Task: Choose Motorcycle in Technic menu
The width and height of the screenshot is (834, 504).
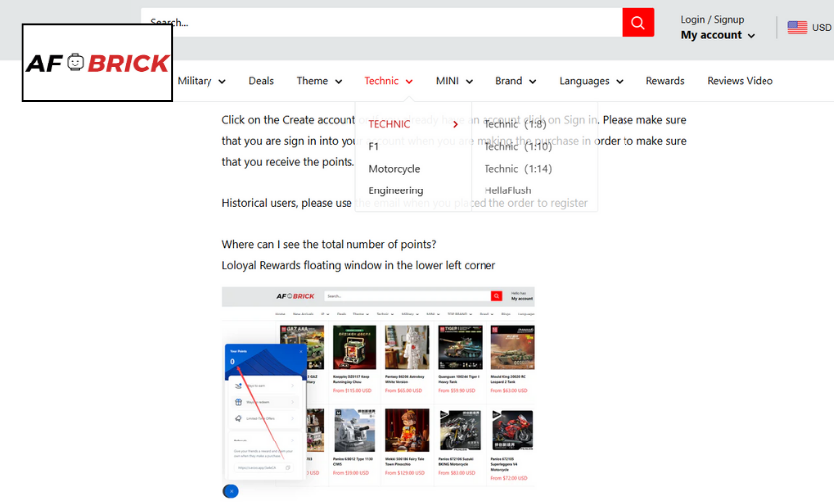Action: click(x=394, y=169)
